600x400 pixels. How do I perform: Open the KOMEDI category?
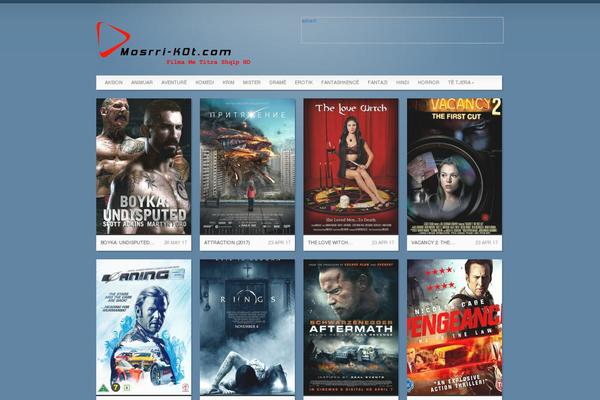[x=205, y=82]
